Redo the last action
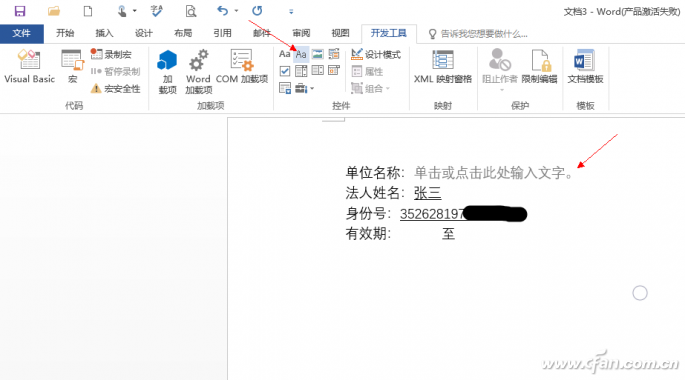This screenshot has height=380, width=685. [257, 11]
